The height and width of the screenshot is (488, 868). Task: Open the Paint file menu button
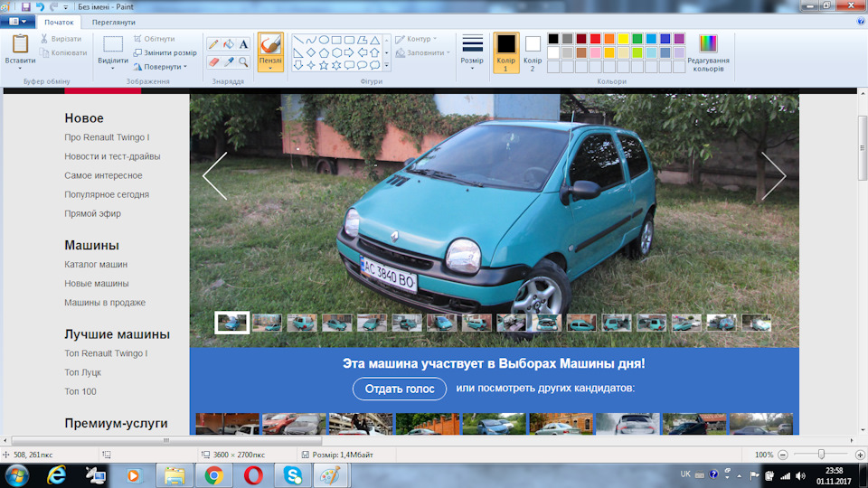coord(18,22)
